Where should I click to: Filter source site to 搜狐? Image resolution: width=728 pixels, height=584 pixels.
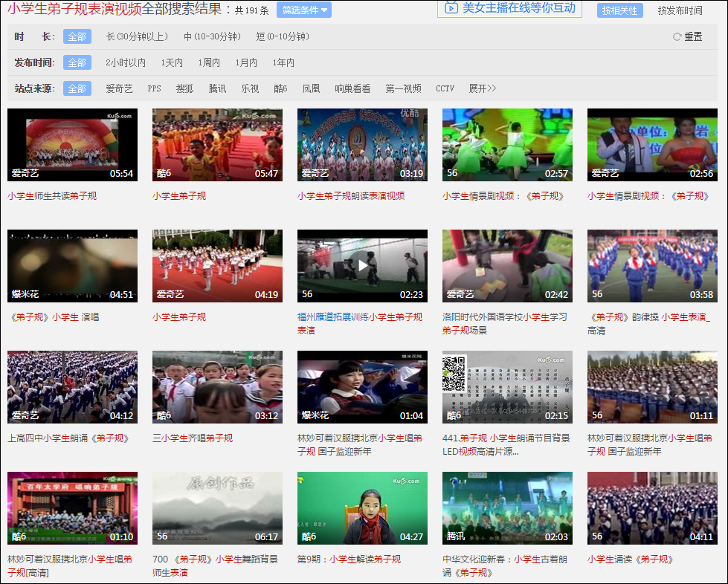coord(184,88)
